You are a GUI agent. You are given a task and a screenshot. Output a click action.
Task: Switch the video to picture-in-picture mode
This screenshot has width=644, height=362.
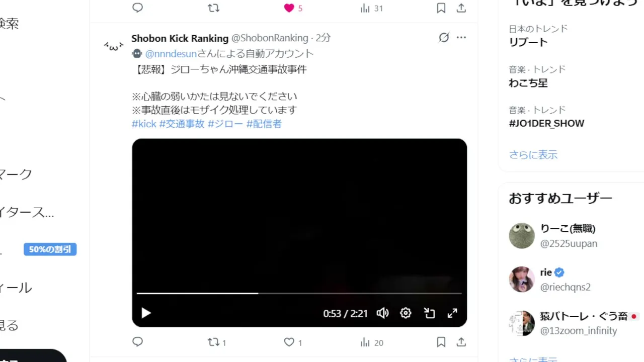click(429, 313)
